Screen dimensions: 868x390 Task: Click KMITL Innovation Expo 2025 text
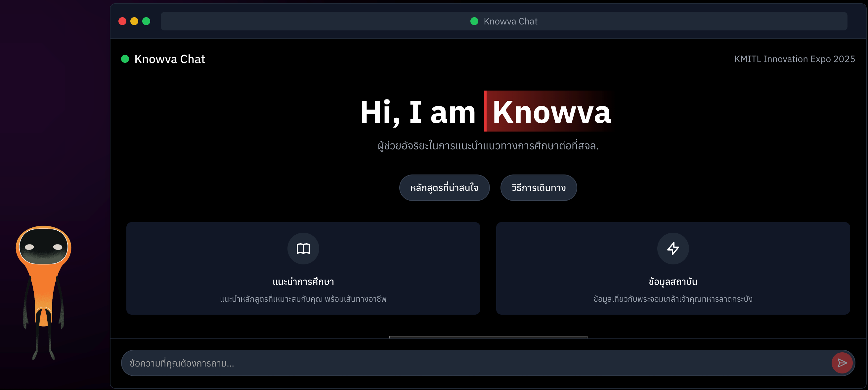point(794,59)
